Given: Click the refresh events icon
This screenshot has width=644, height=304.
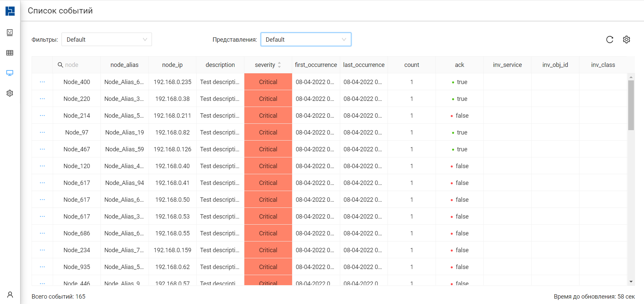Looking at the screenshot, I should pyautogui.click(x=610, y=40).
